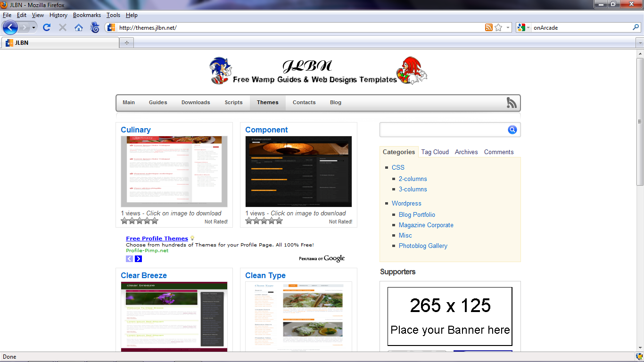The height and width of the screenshot is (362, 644).
Task: Click the browser search magnifier icon
Action: point(636,27)
